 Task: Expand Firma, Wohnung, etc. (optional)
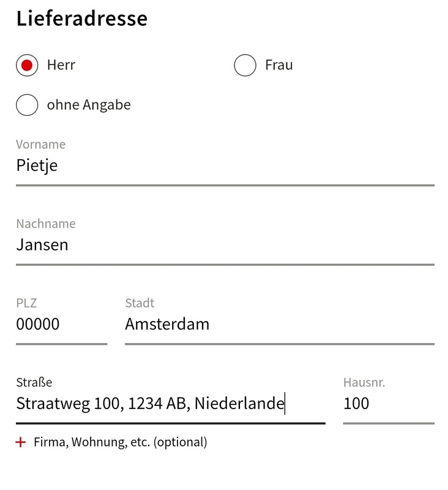[120, 442]
